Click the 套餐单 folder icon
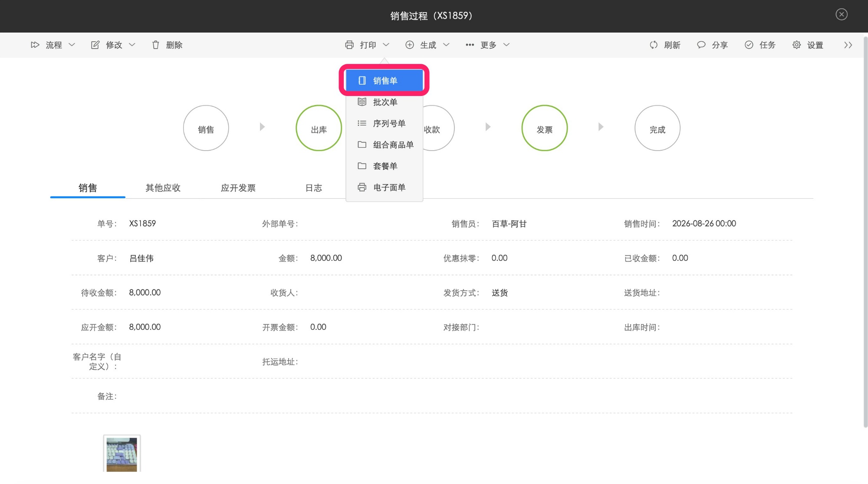868x484 pixels. pos(362,165)
